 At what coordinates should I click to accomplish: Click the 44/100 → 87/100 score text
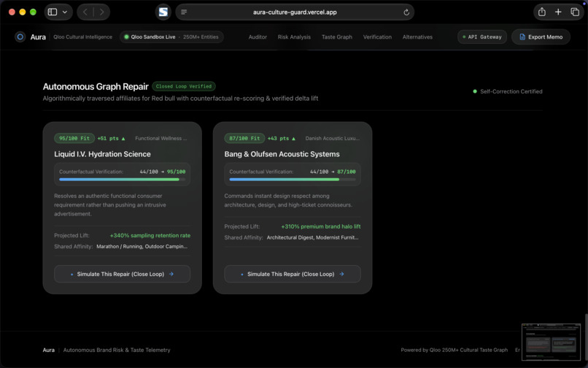pos(333,172)
